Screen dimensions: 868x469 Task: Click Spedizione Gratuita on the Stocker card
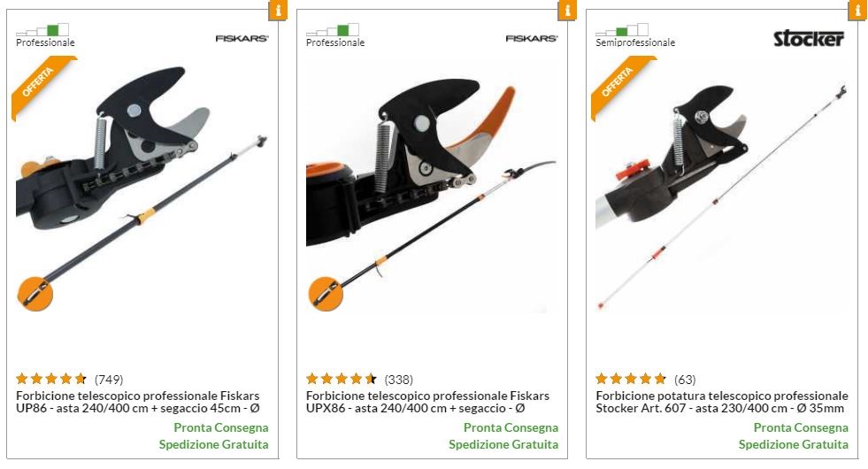coord(794,444)
